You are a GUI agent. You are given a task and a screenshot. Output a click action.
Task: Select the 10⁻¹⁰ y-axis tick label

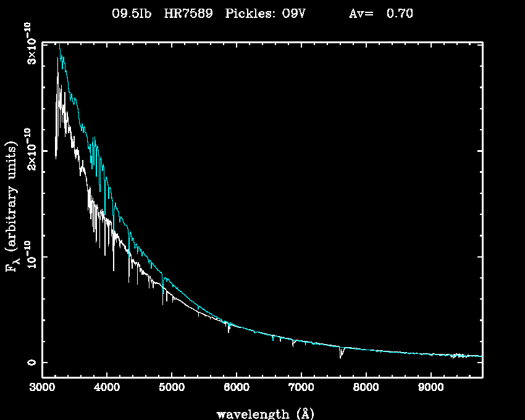pyautogui.click(x=30, y=256)
